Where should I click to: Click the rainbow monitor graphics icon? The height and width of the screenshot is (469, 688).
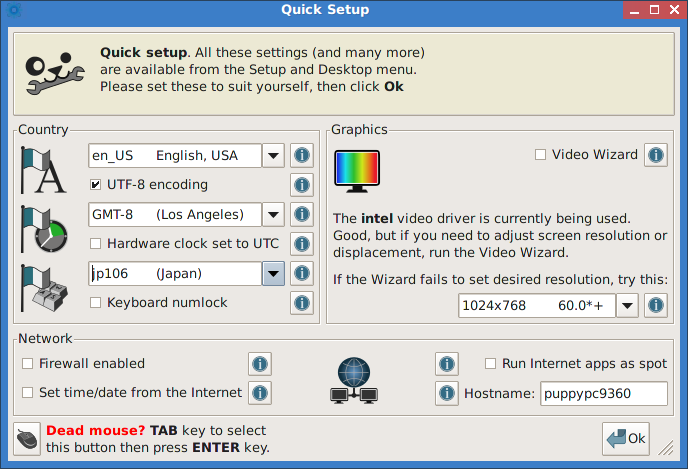357,171
